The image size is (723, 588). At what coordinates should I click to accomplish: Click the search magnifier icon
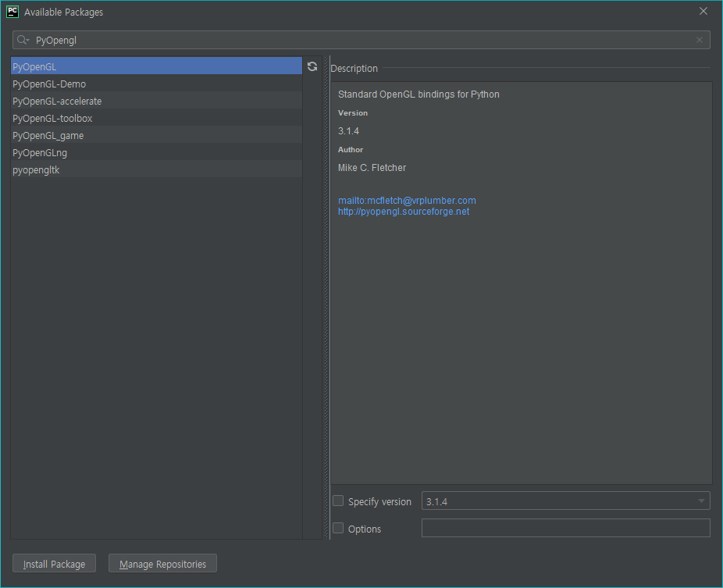pyautogui.click(x=22, y=40)
